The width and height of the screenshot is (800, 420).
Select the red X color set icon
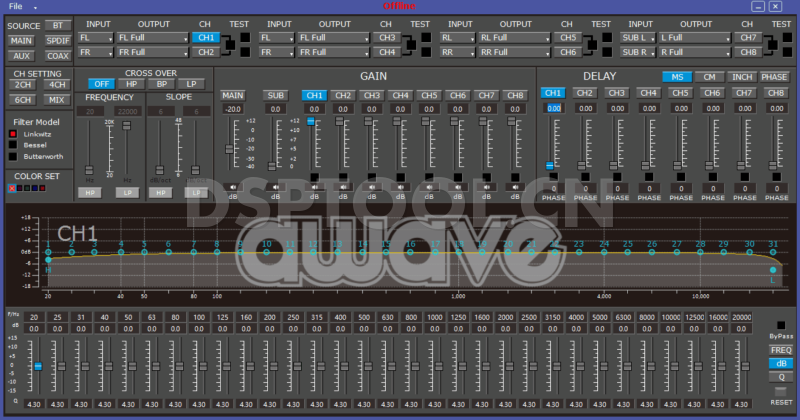[x=12, y=187]
